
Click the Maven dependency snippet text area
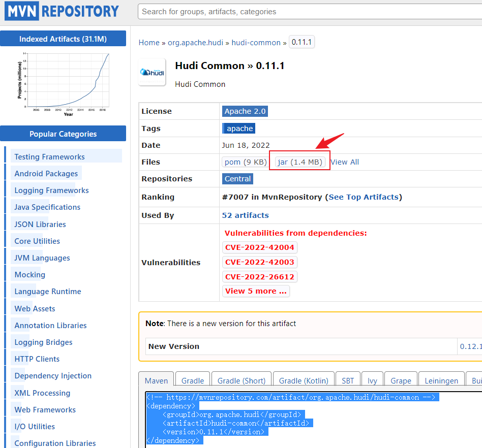(x=314, y=420)
